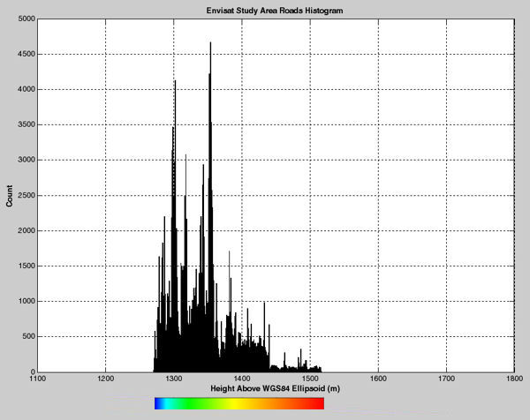Click the x-axis tick label 1600
This screenshot has height=420, width=530.
(x=378, y=379)
